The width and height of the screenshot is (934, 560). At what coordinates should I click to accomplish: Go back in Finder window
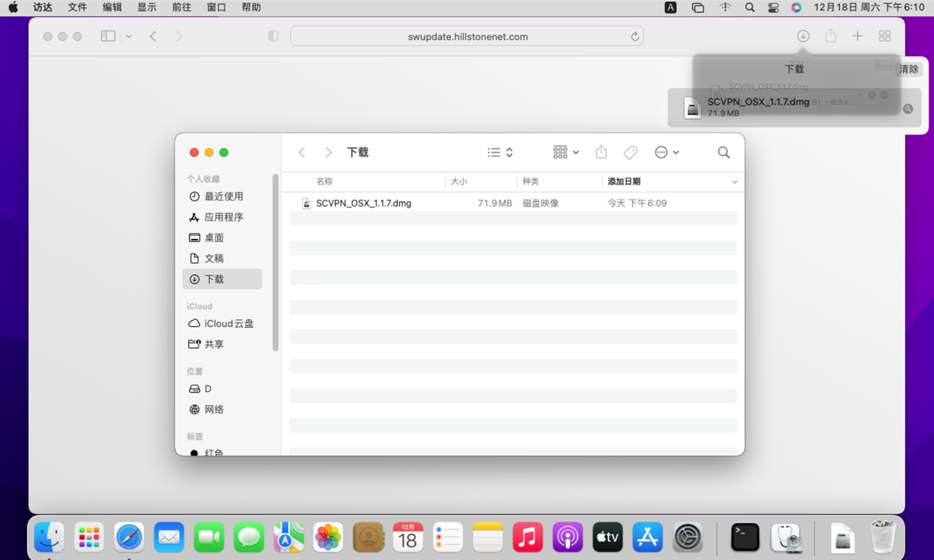[x=302, y=152]
